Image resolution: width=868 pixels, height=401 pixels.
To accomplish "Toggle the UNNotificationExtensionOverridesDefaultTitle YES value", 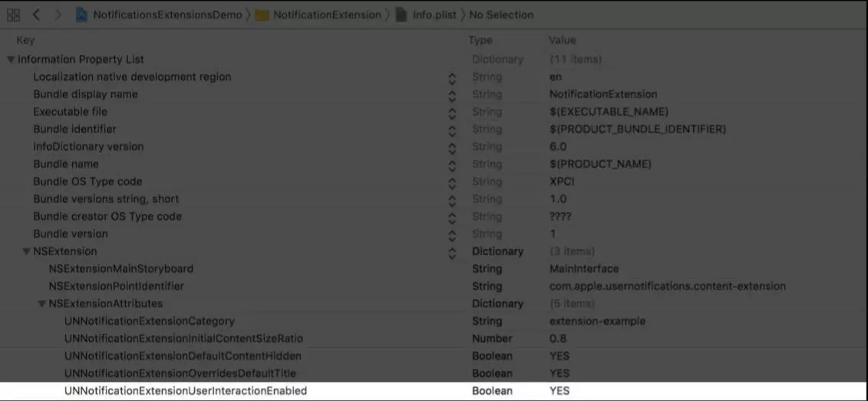I will [559, 373].
